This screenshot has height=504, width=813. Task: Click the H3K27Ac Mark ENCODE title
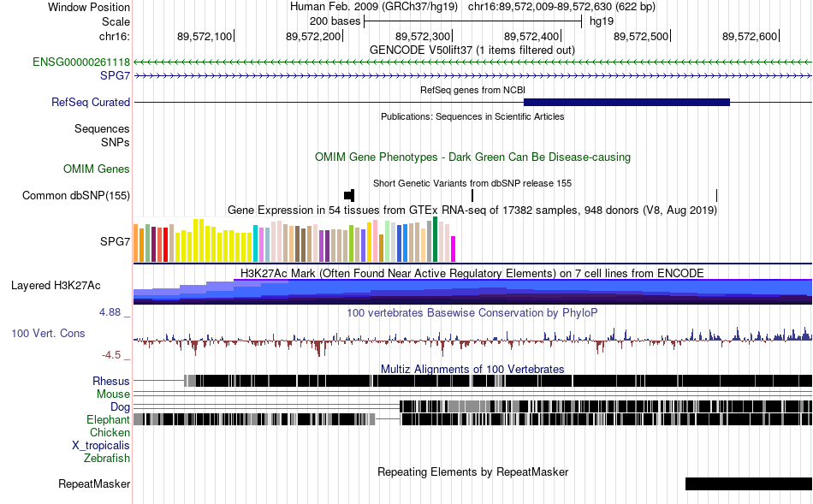[x=472, y=273]
